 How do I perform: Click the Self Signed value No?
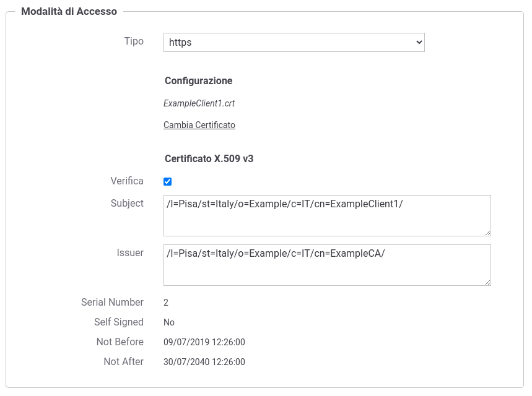pyautogui.click(x=169, y=322)
